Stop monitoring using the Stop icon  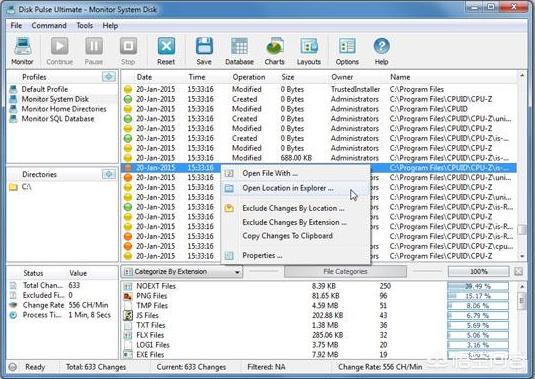tap(128, 51)
